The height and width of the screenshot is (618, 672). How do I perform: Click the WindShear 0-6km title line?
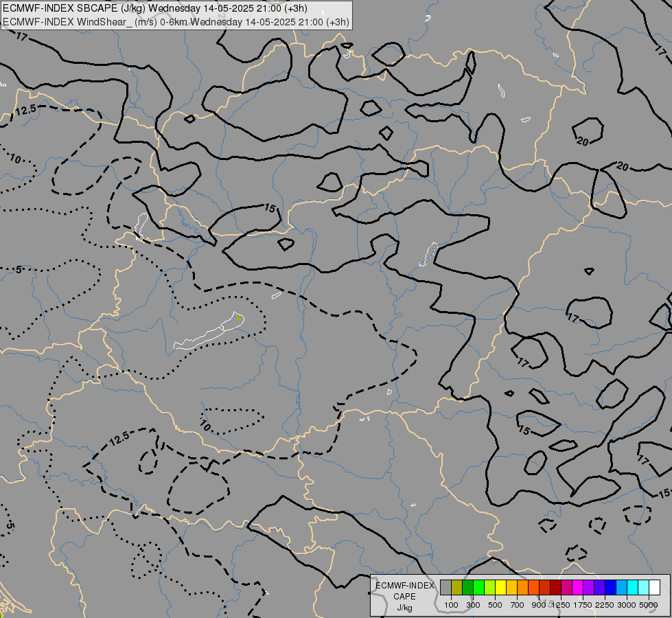coord(176,22)
